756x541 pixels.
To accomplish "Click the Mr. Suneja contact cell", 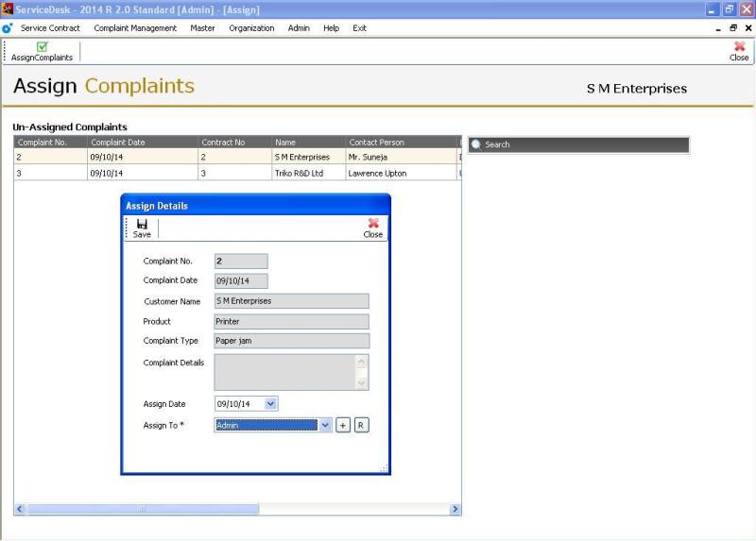I will click(x=401, y=157).
